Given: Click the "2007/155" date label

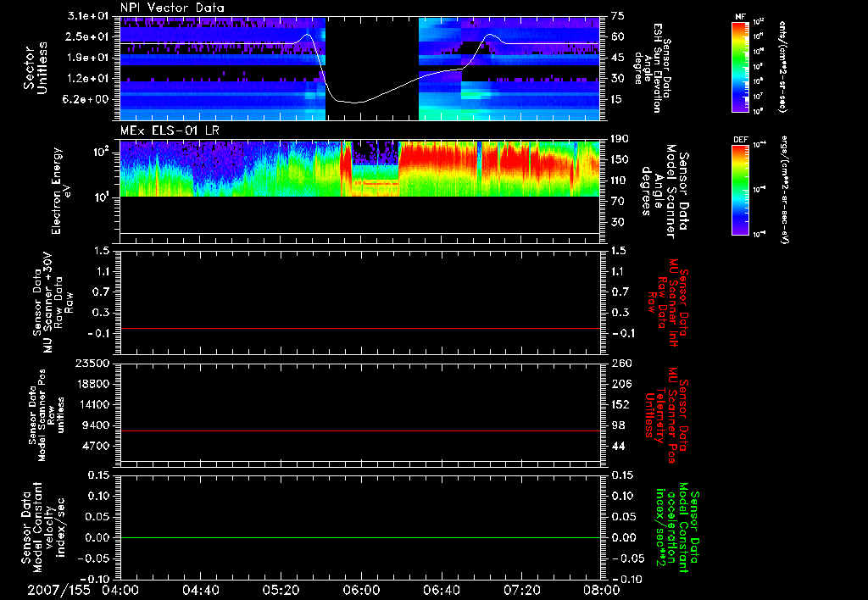Looking at the screenshot, I should point(58,590).
